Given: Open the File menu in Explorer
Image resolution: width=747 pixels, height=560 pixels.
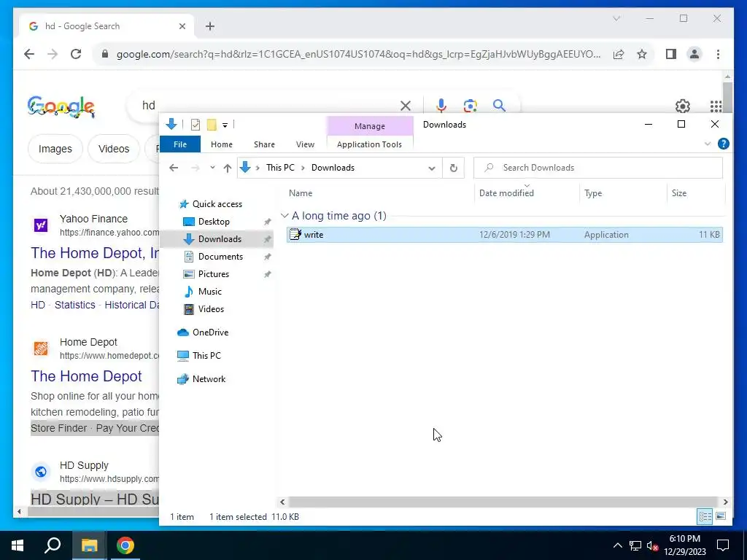Looking at the screenshot, I should [180, 144].
